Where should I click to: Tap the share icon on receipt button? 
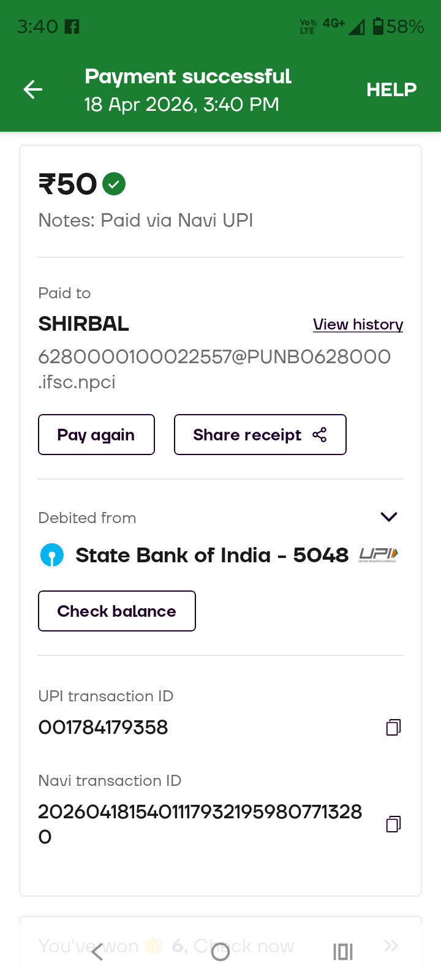pos(320,435)
